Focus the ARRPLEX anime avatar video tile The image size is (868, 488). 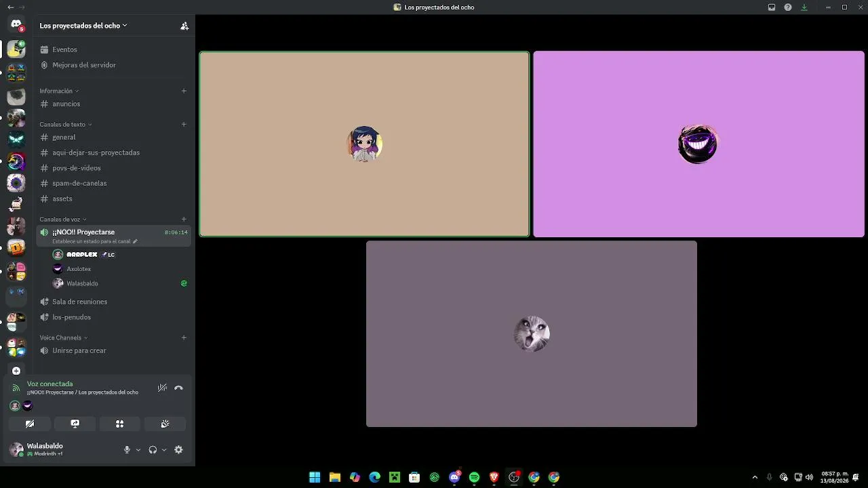tap(364, 144)
